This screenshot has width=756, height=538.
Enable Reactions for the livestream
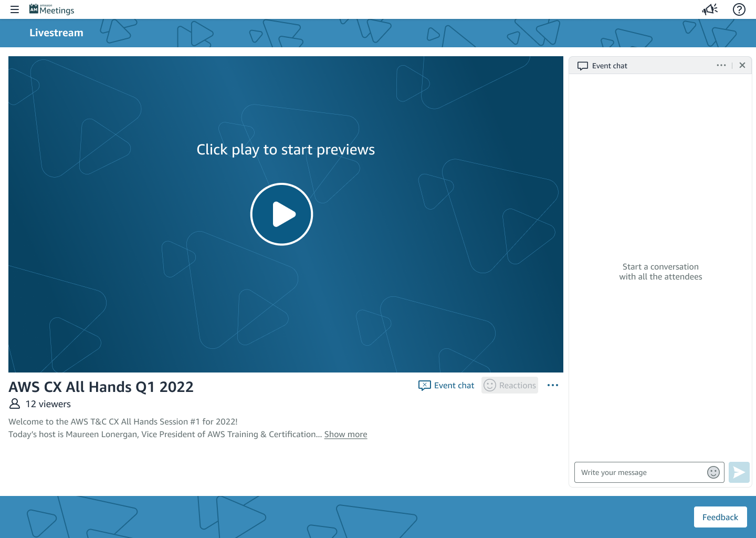pyautogui.click(x=510, y=385)
